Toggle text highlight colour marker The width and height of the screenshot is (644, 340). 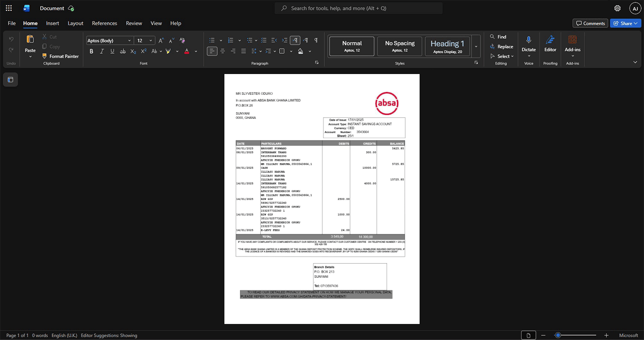click(168, 51)
